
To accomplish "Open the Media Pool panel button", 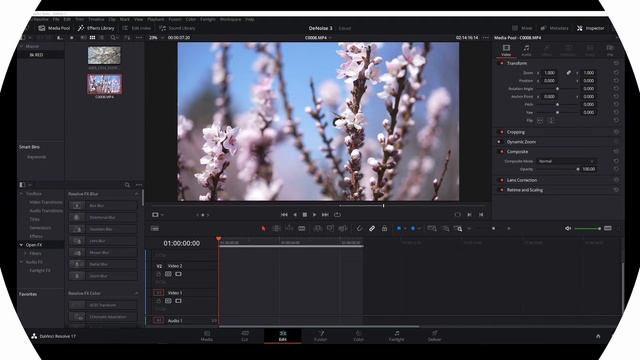I will coord(54,28).
